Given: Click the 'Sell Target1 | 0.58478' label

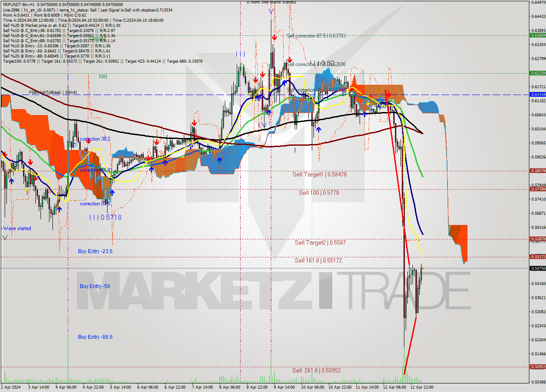Looking at the screenshot, I should pos(319,174).
